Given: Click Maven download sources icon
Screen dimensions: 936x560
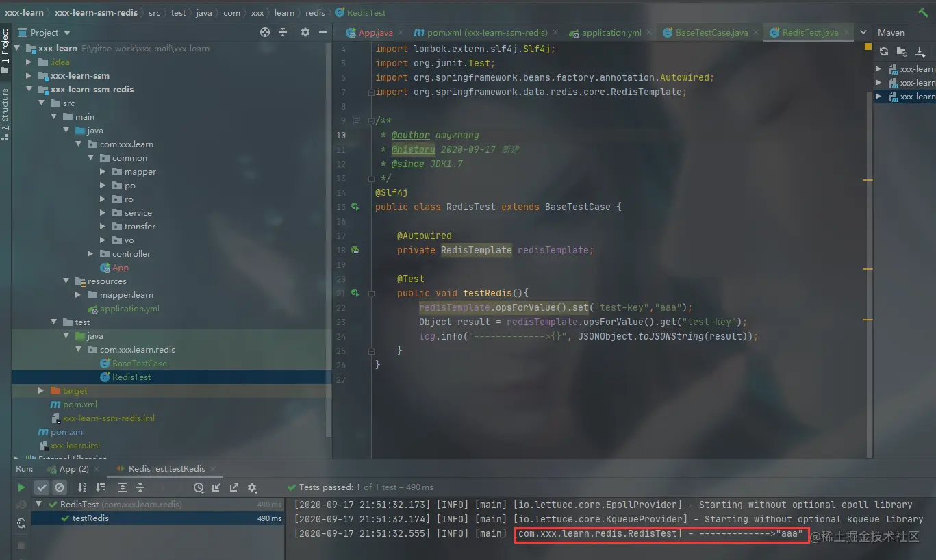Looking at the screenshot, I should pos(920,51).
